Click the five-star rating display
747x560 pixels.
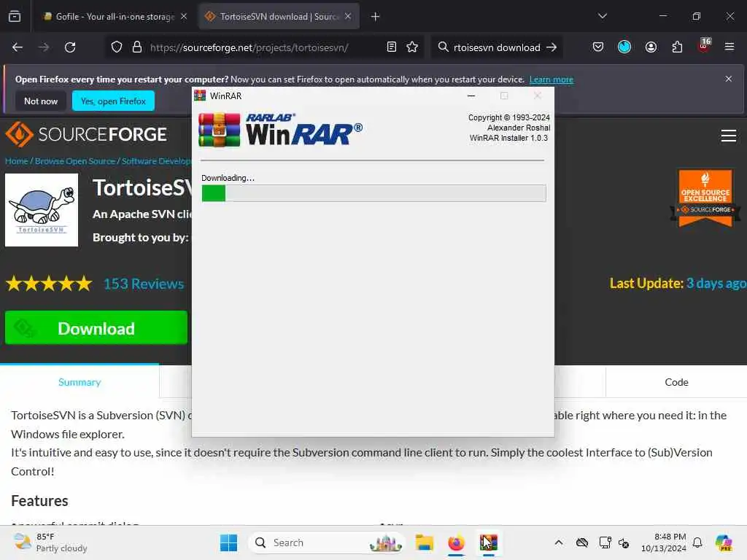tap(49, 284)
